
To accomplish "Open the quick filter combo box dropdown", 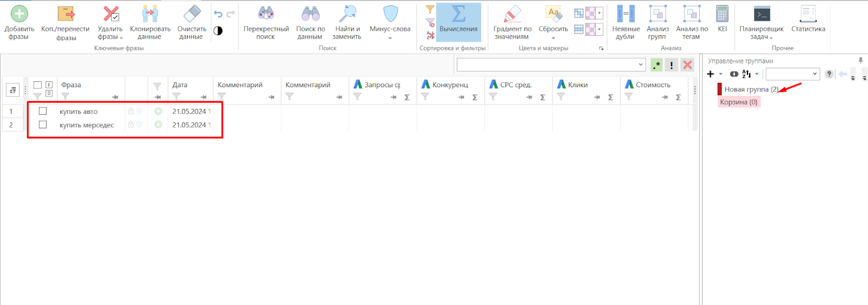I will point(641,64).
